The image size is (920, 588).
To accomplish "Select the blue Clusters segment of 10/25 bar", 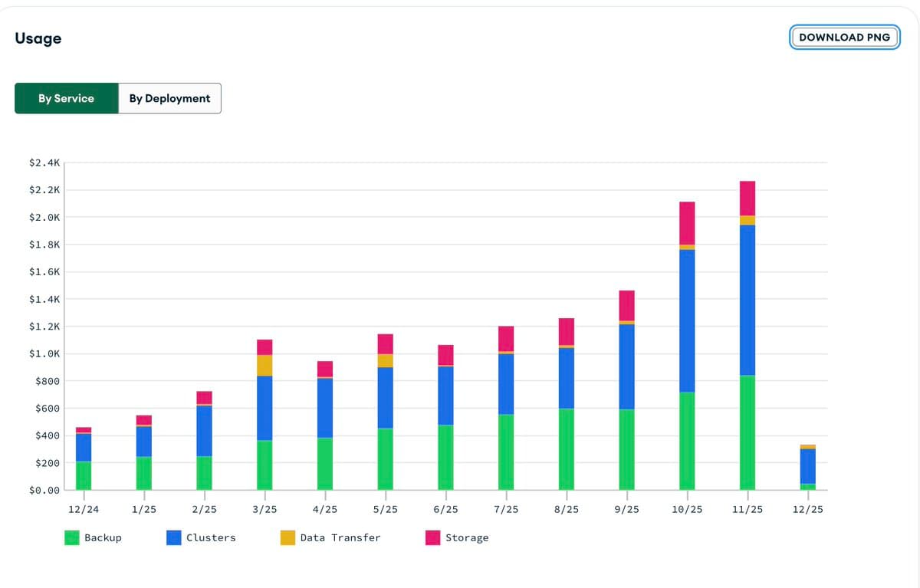I will point(687,321).
